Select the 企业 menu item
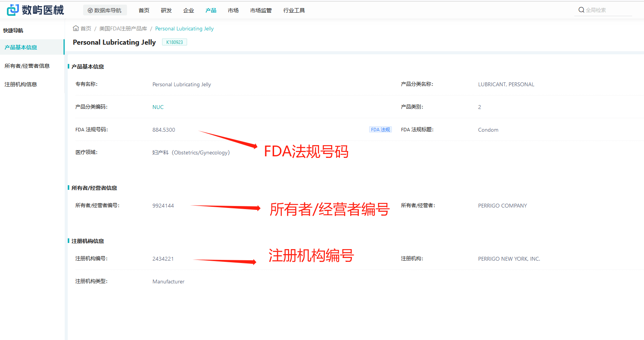 pyautogui.click(x=189, y=10)
